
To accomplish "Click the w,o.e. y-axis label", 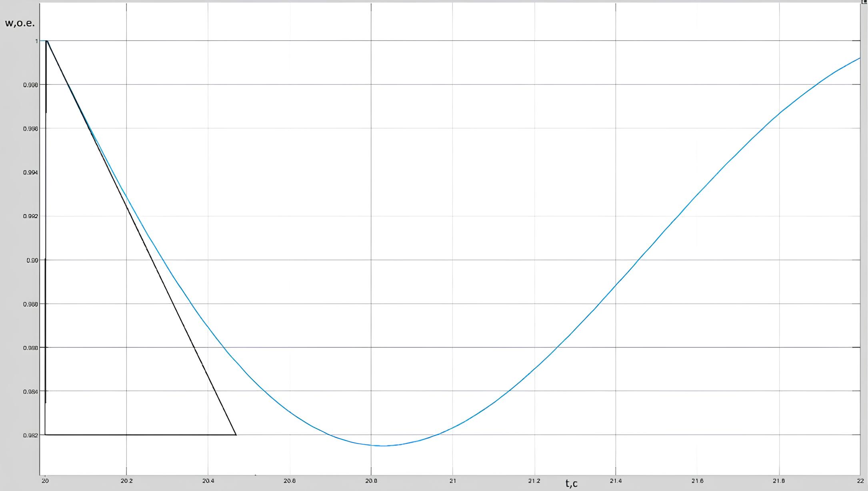I will [x=20, y=23].
